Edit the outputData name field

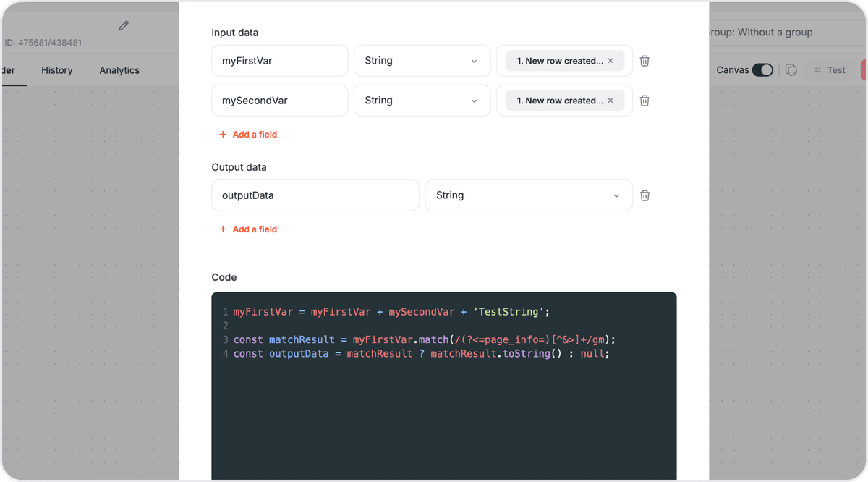(315, 195)
